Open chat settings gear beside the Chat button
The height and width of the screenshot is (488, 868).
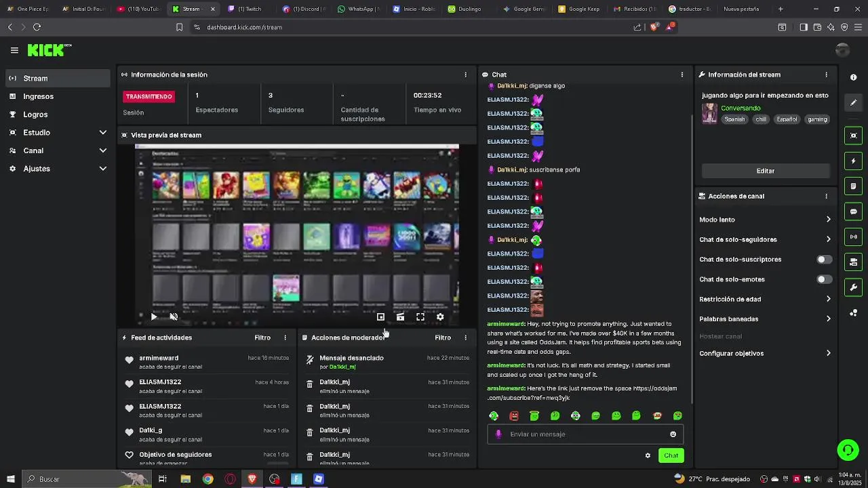pos(648,455)
